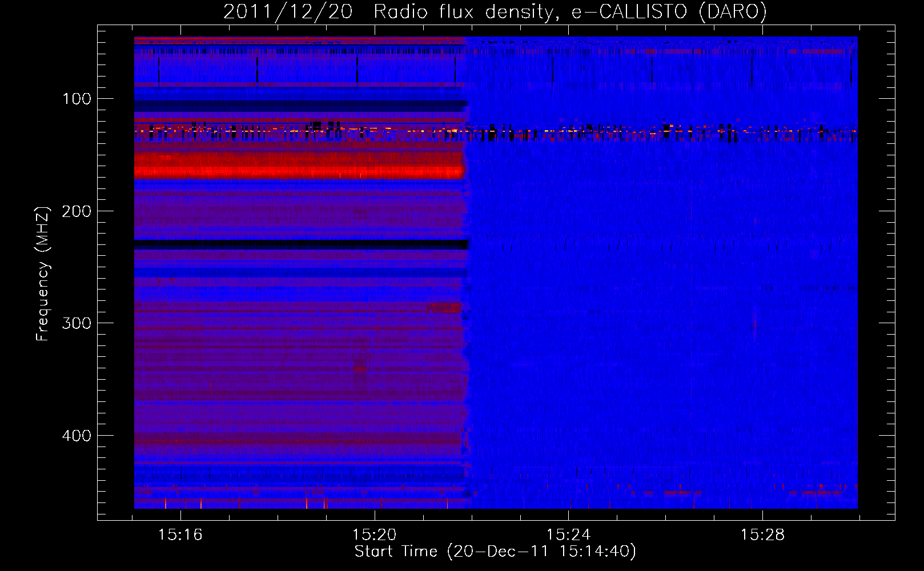
Task: Click the '300' frequency tick label
Action: pos(77,323)
